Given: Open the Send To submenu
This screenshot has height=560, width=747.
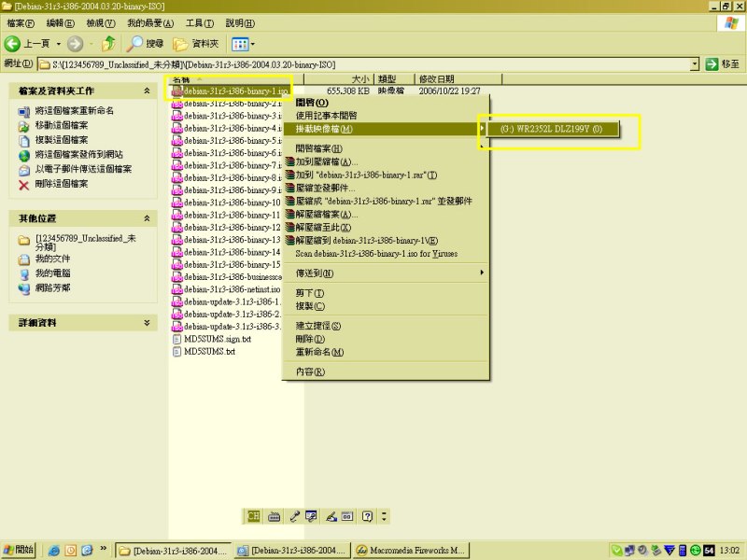Looking at the screenshot, I should pos(386,273).
